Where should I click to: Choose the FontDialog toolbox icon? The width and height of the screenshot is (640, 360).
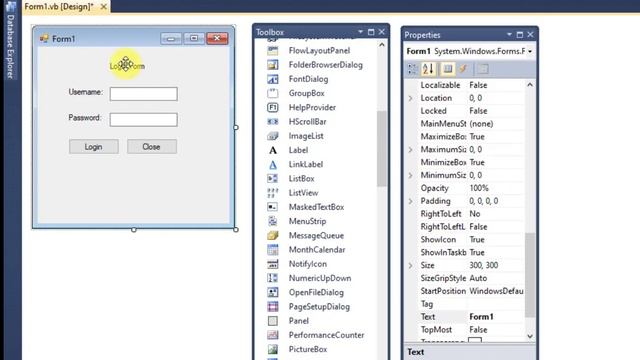point(273,79)
